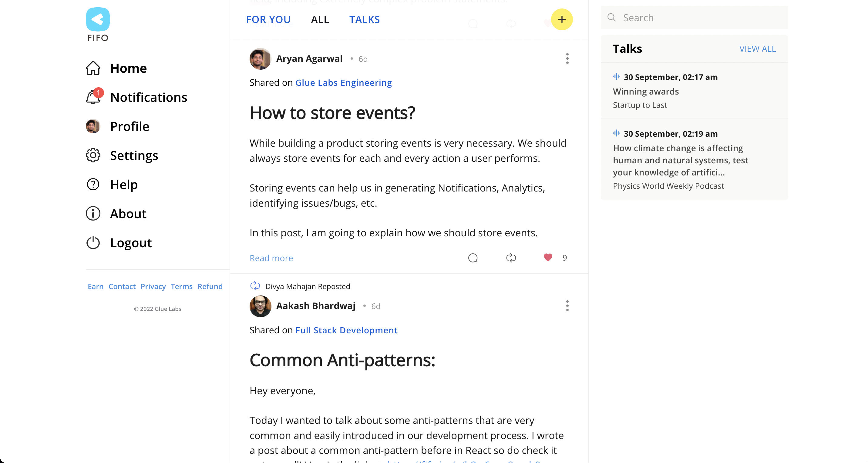This screenshot has width=868, height=463.
Task: Comment on the How to store events post
Action: [473, 258]
